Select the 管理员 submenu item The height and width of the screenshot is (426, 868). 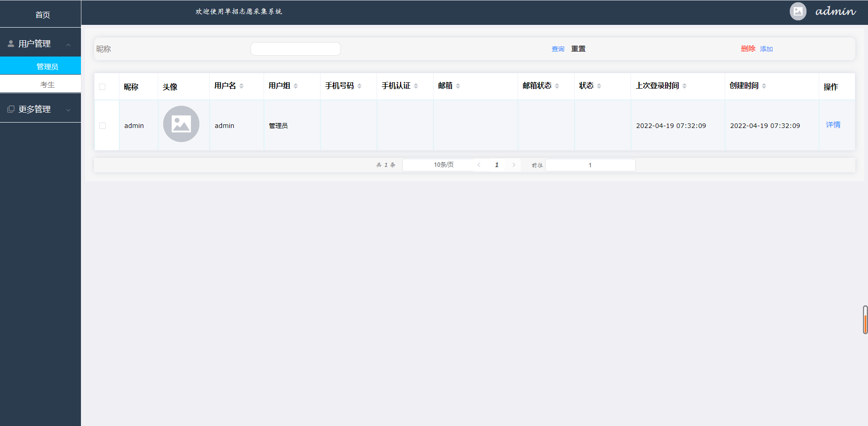click(x=41, y=66)
